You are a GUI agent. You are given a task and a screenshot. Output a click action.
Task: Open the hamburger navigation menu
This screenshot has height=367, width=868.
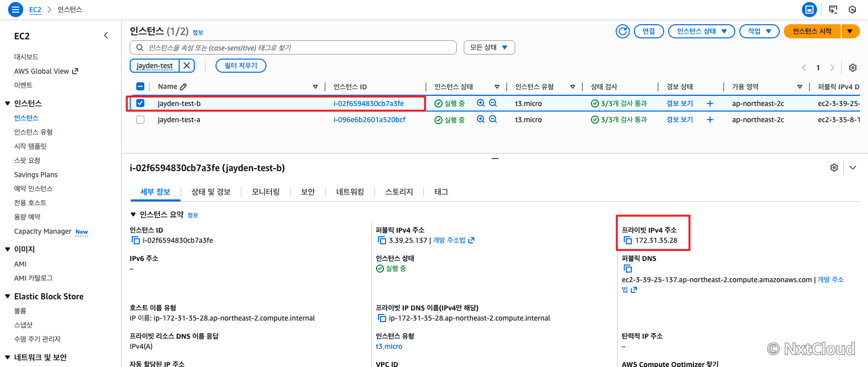(16, 9)
